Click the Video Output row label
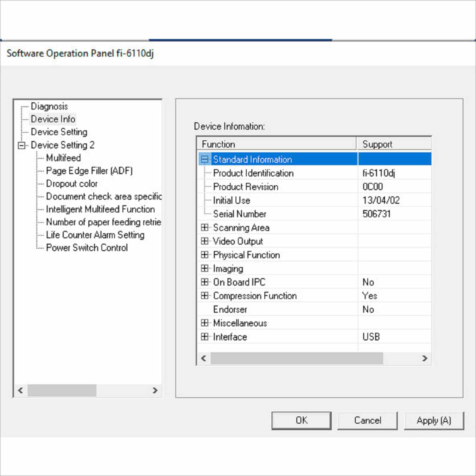The width and height of the screenshot is (476, 476). (238, 241)
